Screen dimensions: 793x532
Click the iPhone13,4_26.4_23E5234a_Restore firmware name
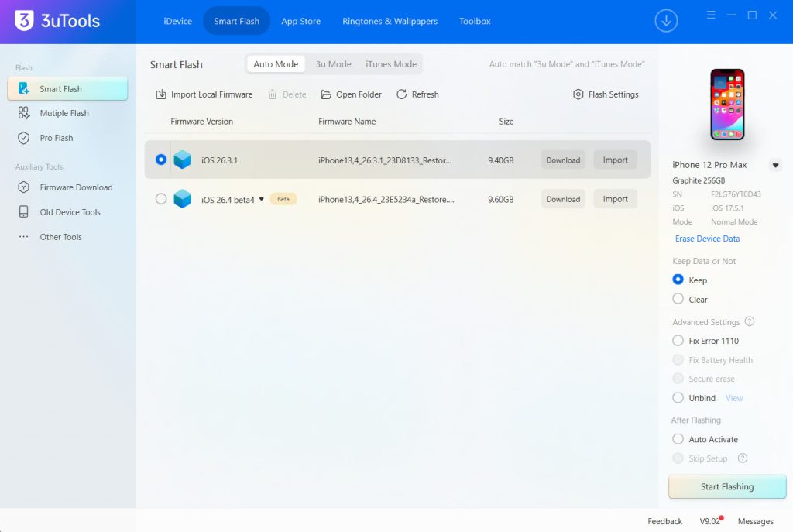386,200
